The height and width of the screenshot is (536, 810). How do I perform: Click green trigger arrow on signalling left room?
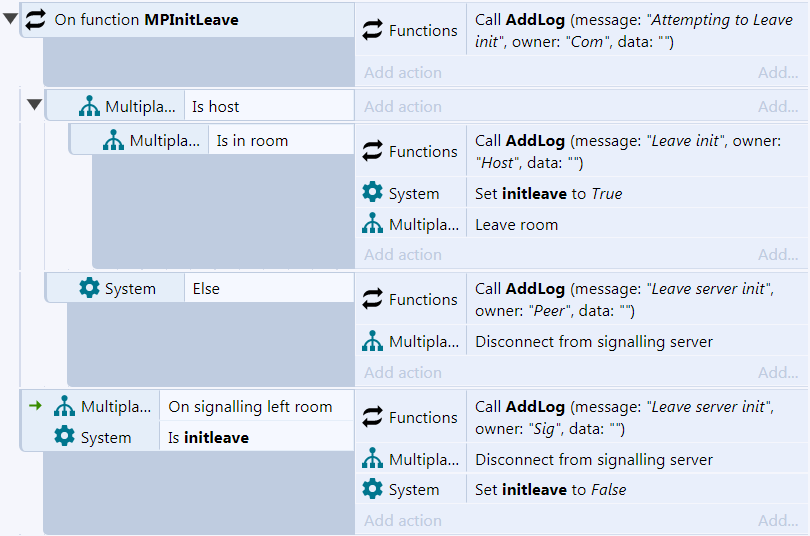35,406
